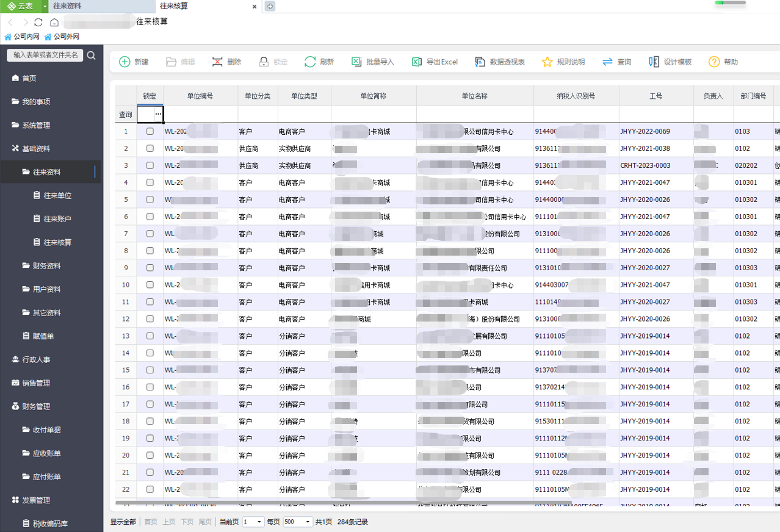Click the 帮助 help icon
Screen dimensions: 780x532
pyautogui.click(x=714, y=62)
